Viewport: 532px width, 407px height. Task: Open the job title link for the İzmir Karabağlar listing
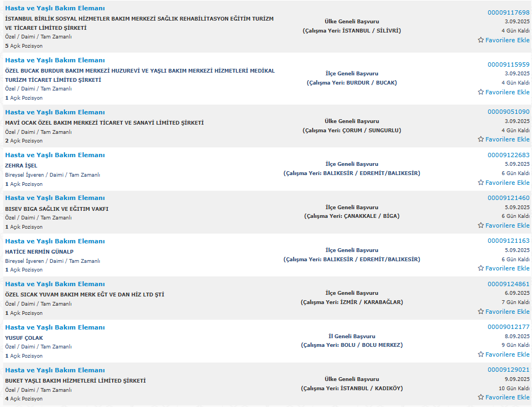pyautogui.click(x=55, y=284)
